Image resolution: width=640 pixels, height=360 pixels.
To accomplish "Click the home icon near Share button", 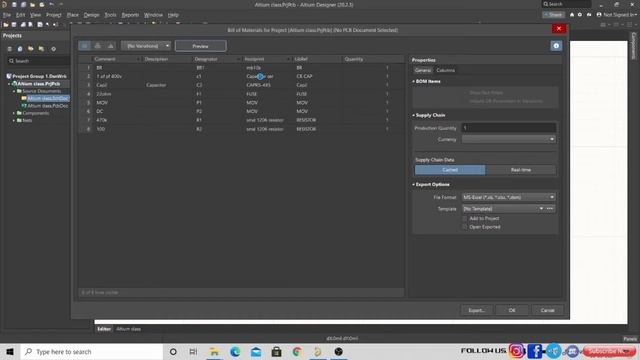I will click(x=572, y=15).
